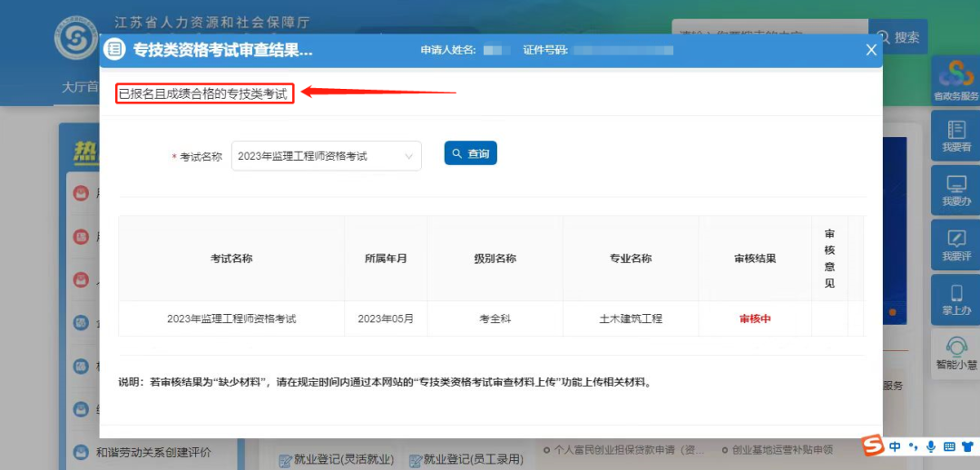This screenshot has height=470, width=980.
Task: Open the 智能小慧 assistant icon
Action: point(955,352)
